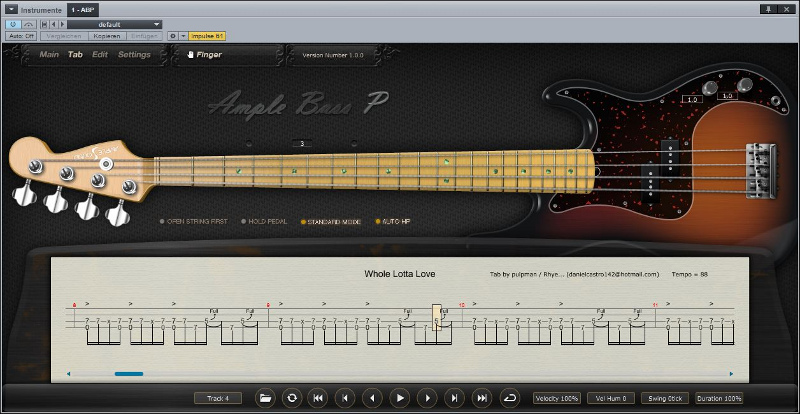Open the Settings page
This screenshot has height=414, width=800.
(x=134, y=54)
